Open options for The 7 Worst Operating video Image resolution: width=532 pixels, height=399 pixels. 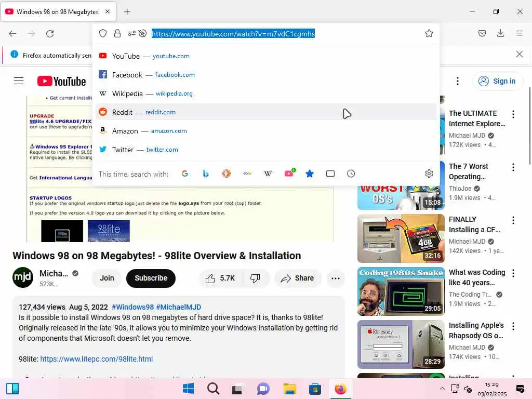[513, 167]
